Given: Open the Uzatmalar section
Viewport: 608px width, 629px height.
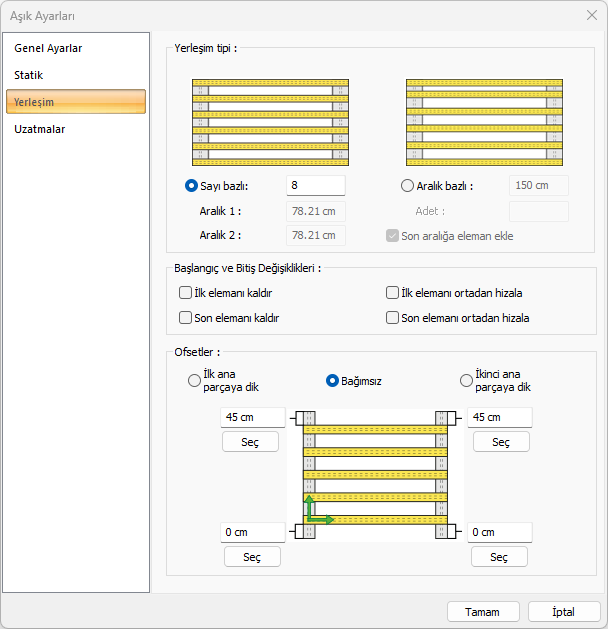Looking at the screenshot, I should pos(40,129).
